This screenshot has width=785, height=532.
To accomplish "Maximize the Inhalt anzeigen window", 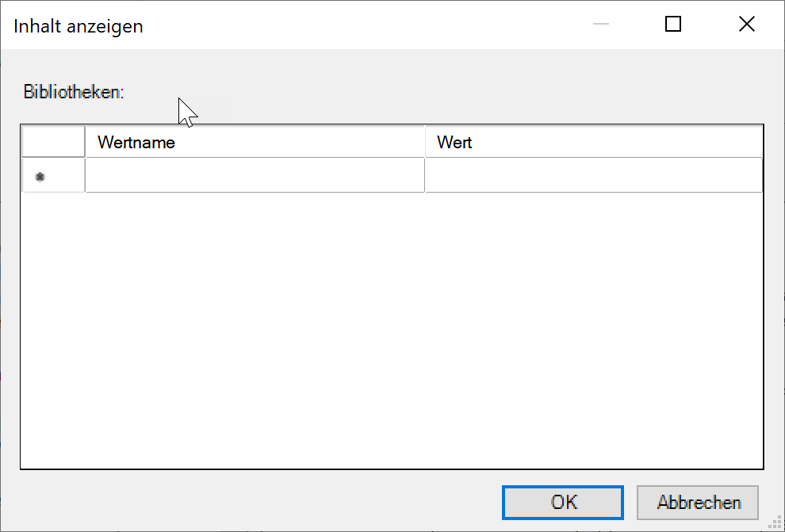I will click(672, 25).
